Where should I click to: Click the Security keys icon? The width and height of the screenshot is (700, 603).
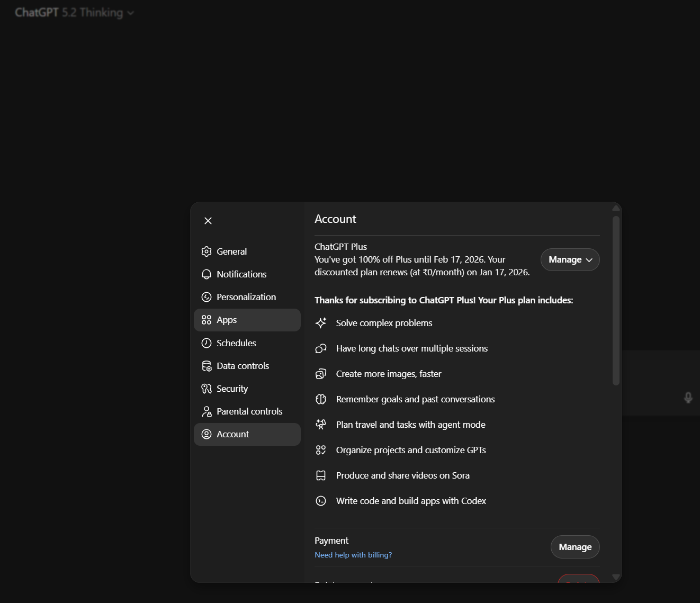[207, 389]
